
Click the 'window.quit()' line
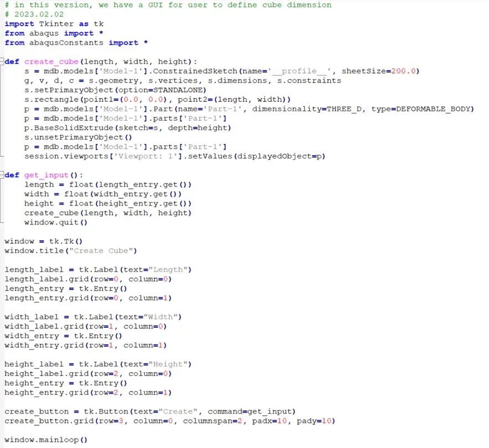(56, 222)
